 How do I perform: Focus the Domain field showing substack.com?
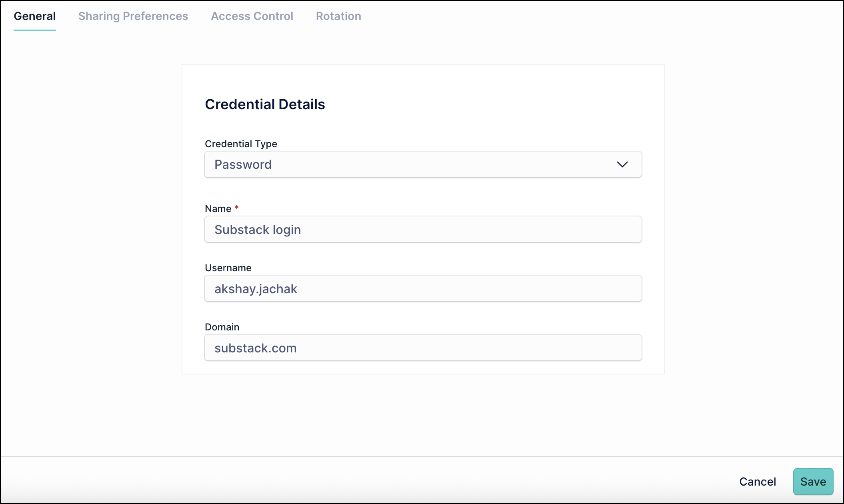[423, 348]
